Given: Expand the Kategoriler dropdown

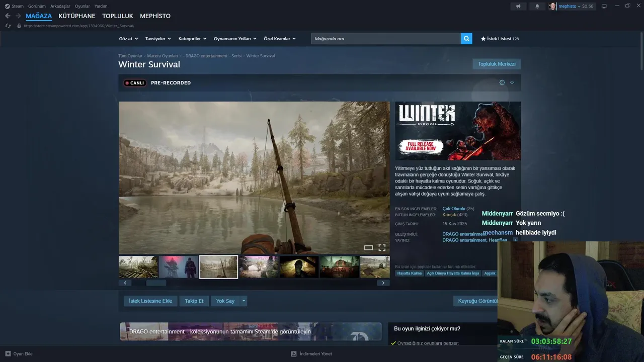Looking at the screenshot, I should 192,39.
